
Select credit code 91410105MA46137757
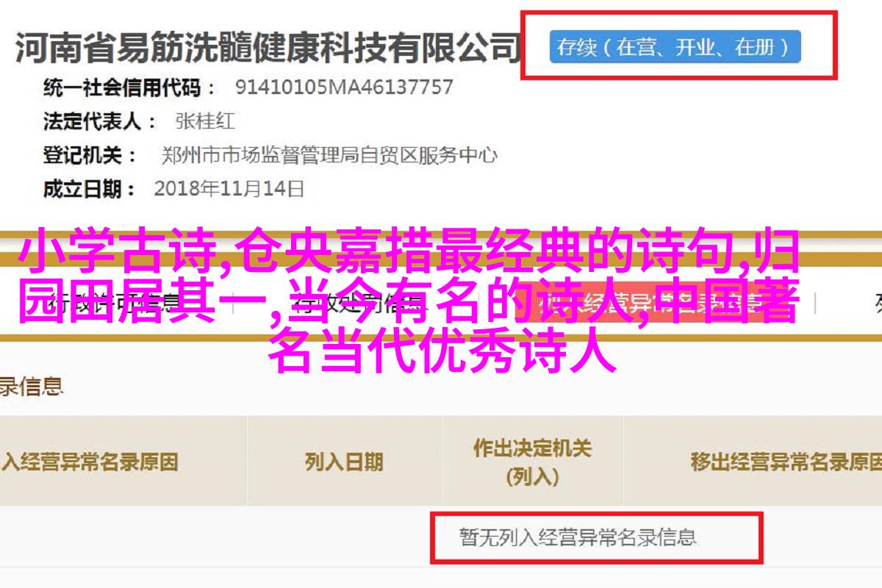tap(343, 87)
